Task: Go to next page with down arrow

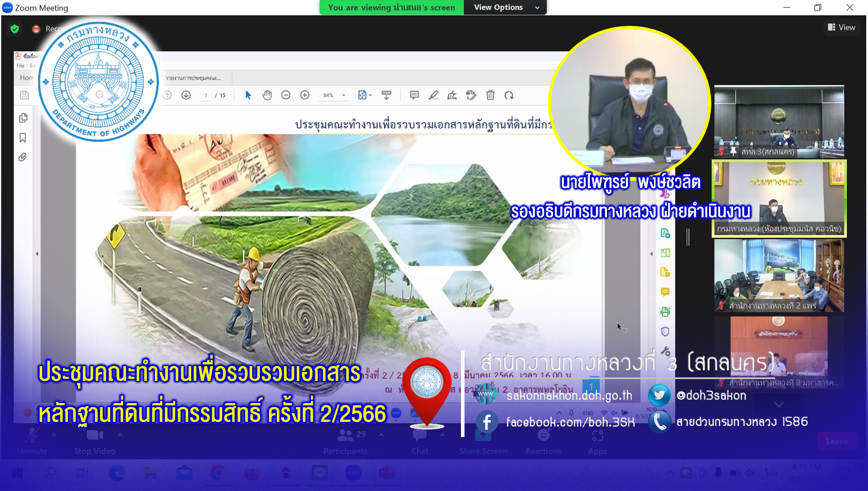Action: click(x=186, y=95)
